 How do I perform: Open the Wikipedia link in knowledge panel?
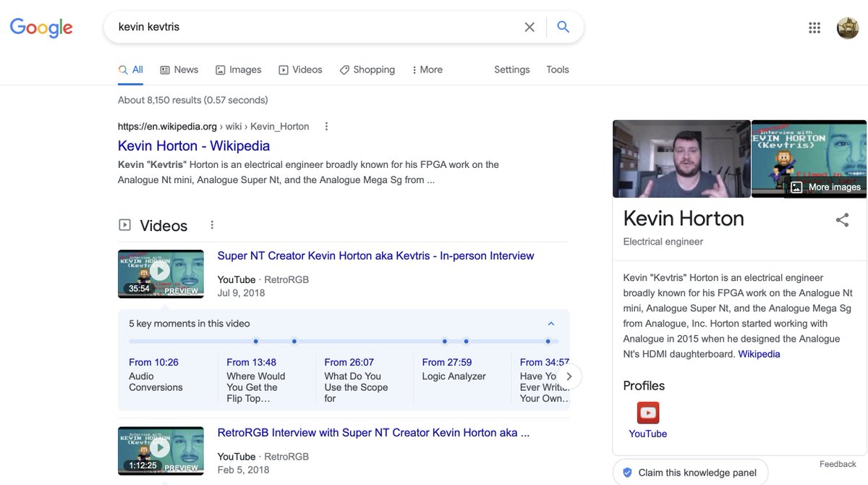[x=759, y=354]
